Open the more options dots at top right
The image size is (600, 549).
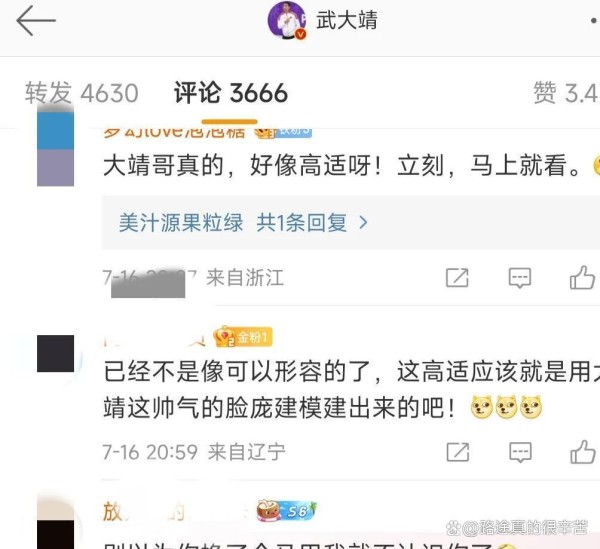click(x=595, y=21)
